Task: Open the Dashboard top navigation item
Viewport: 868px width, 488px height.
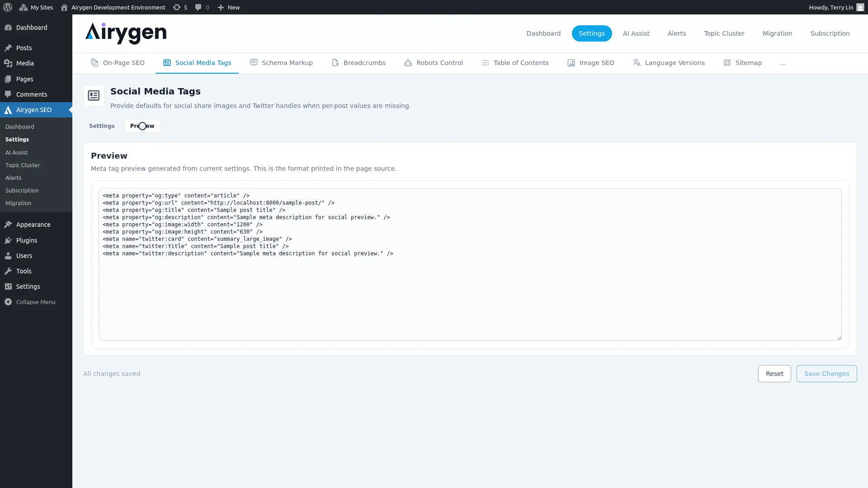Action: coord(543,33)
